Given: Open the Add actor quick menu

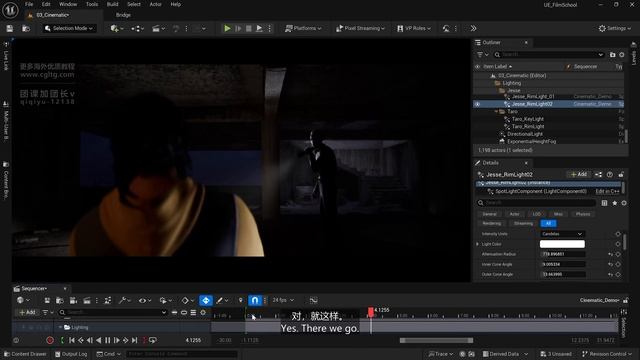Looking at the screenshot, I should tap(117, 28).
